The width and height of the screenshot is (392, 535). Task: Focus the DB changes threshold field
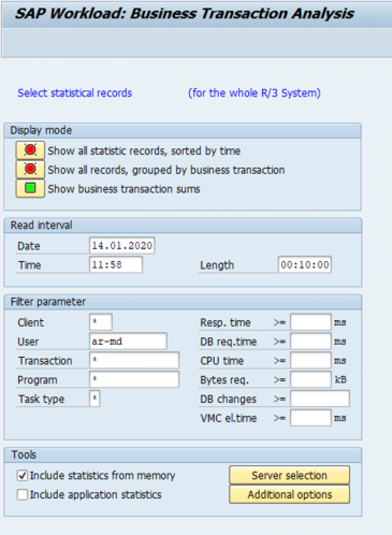pos(320,399)
